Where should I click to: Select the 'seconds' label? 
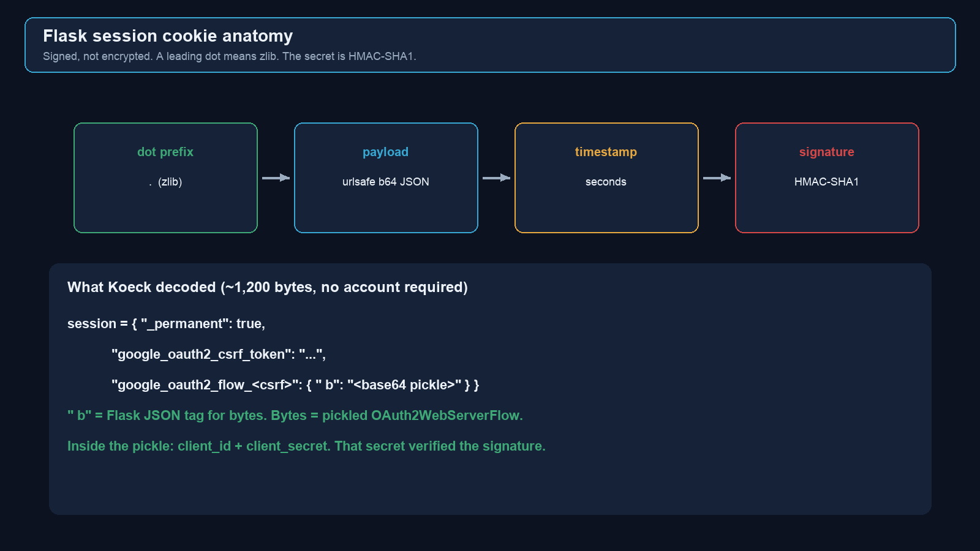pos(606,182)
